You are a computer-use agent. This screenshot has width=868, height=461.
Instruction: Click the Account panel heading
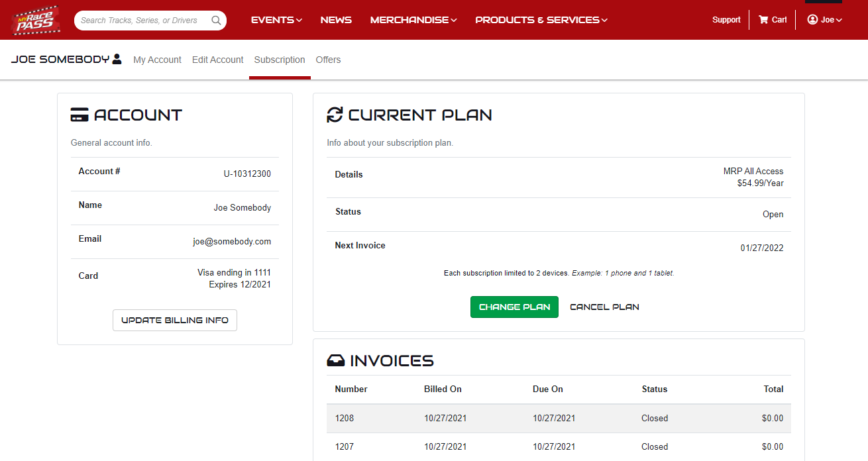click(x=138, y=115)
